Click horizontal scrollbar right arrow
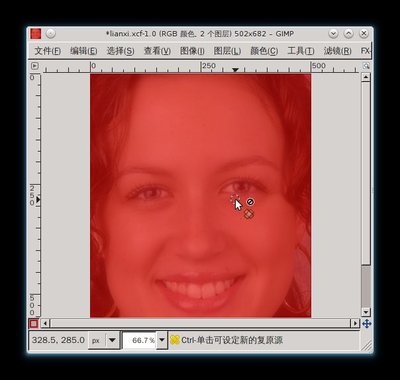 355,323
